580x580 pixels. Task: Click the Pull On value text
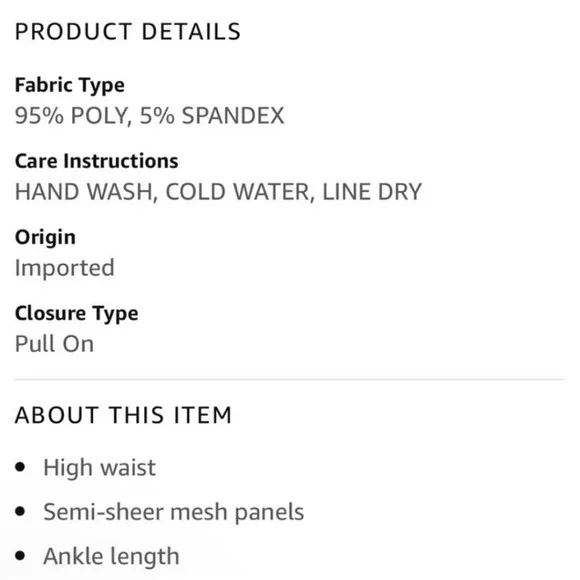[54, 344]
